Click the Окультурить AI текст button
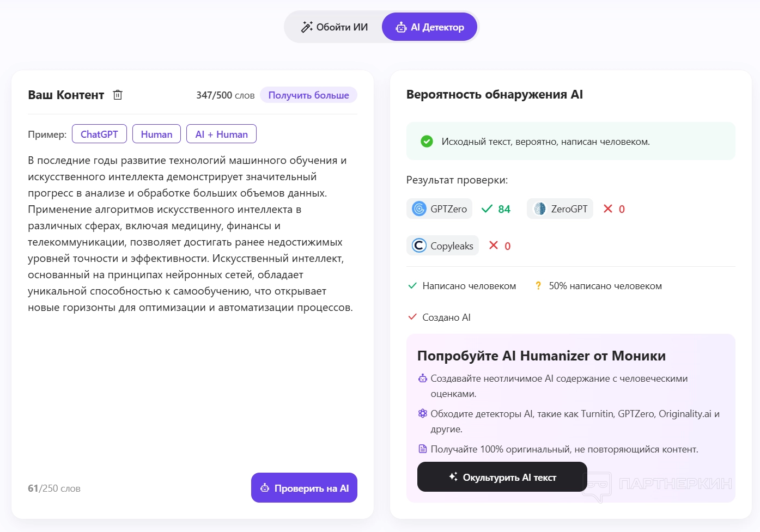The height and width of the screenshot is (532, 760). click(502, 477)
